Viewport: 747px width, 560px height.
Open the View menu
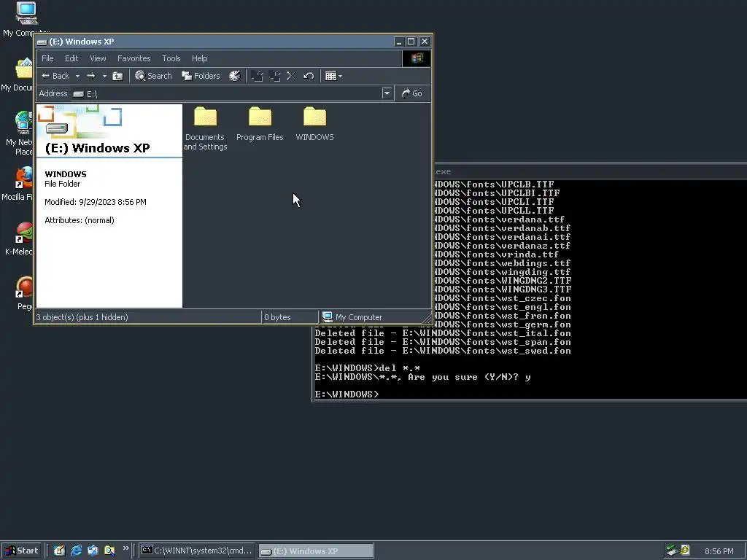pyautogui.click(x=98, y=58)
